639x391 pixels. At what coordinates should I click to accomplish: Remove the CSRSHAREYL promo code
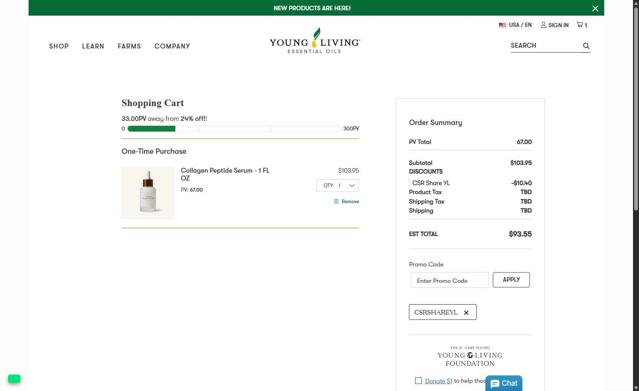click(x=466, y=313)
